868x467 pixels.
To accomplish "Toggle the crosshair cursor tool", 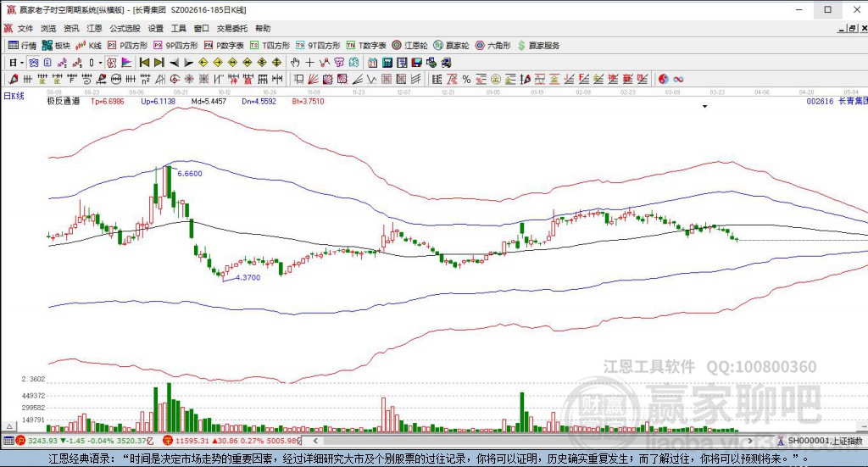I will point(309,63).
